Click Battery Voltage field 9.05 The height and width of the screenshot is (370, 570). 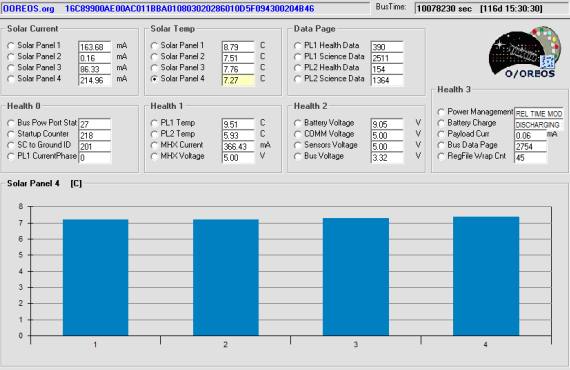(387, 124)
